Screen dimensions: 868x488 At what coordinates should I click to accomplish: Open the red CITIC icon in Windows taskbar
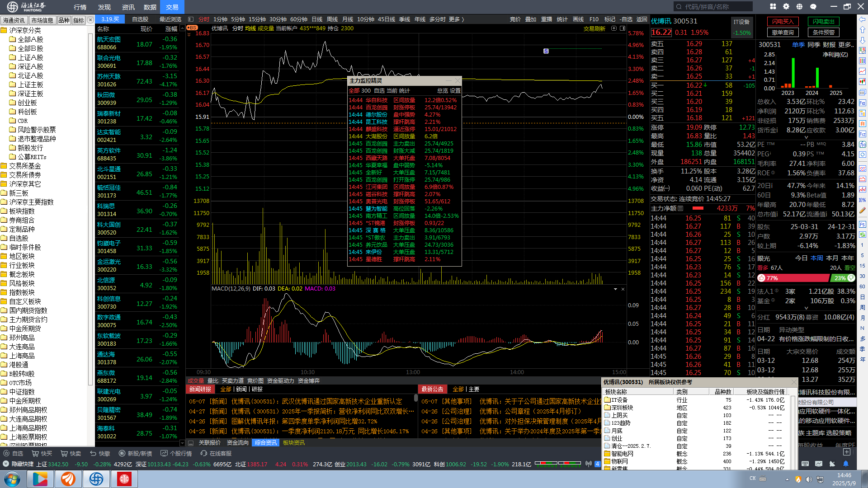[x=124, y=479]
